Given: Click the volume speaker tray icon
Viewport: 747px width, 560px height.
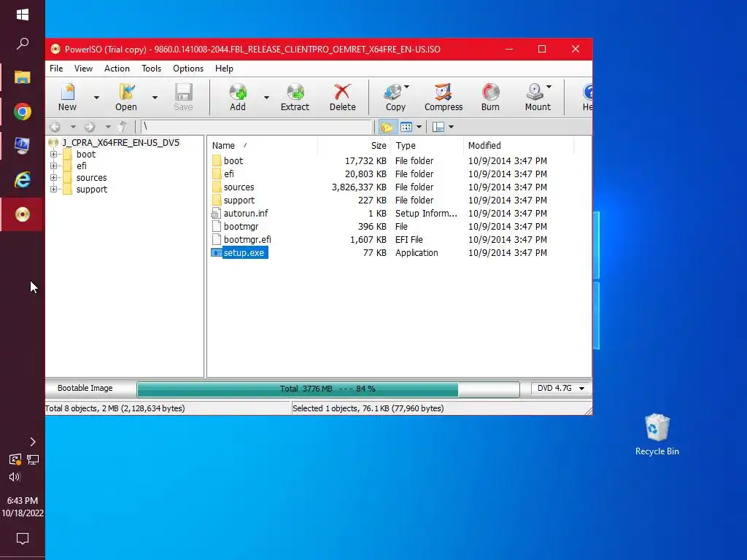Looking at the screenshot, I should click(x=15, y=477).
